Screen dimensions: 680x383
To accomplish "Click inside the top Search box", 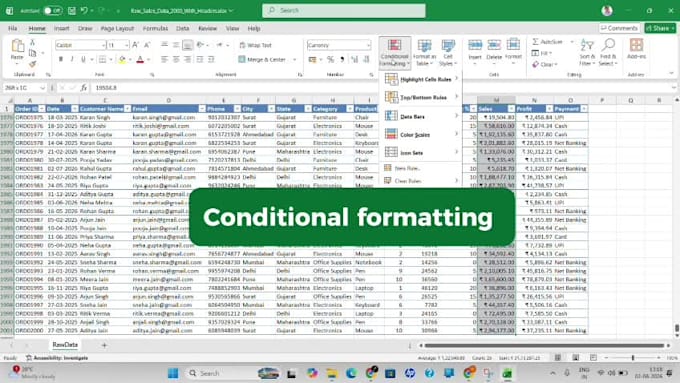I will 343,10.
